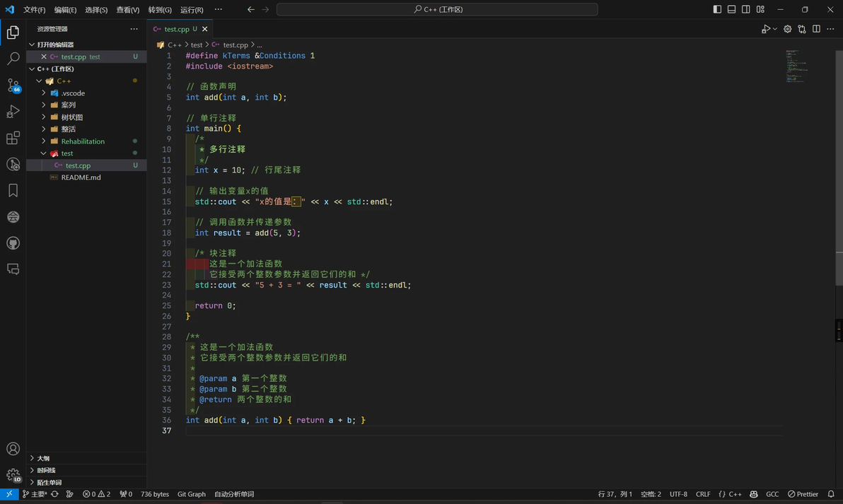Open Source Control view with 66 badge
The width and height of the screenshot is (843, 504).
coord(13,85)
